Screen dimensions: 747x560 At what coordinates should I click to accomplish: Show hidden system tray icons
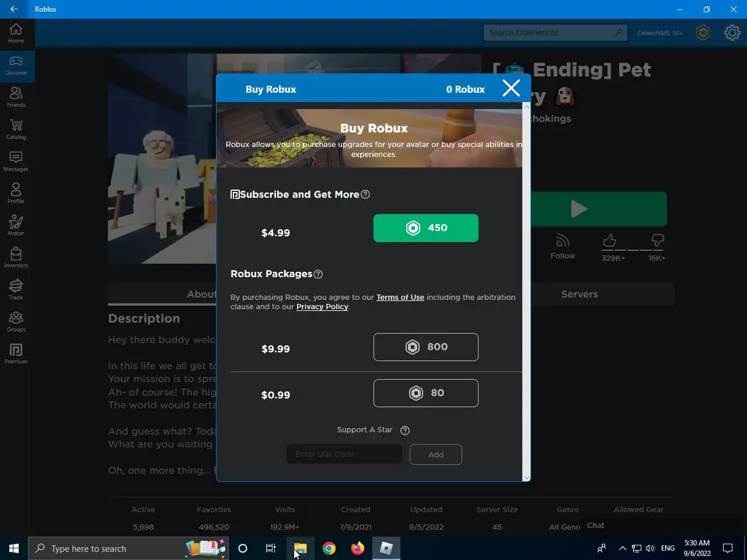tap(622, 548)
